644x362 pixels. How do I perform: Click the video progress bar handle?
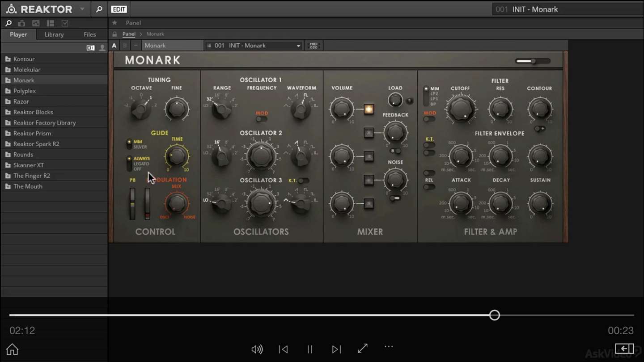[x=494, y=315]
